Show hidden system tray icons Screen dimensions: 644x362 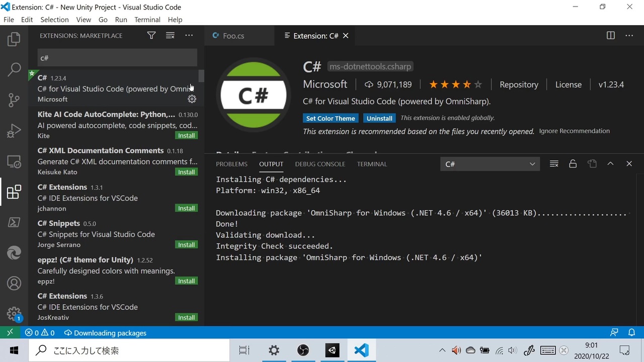[x=442, y=350]
